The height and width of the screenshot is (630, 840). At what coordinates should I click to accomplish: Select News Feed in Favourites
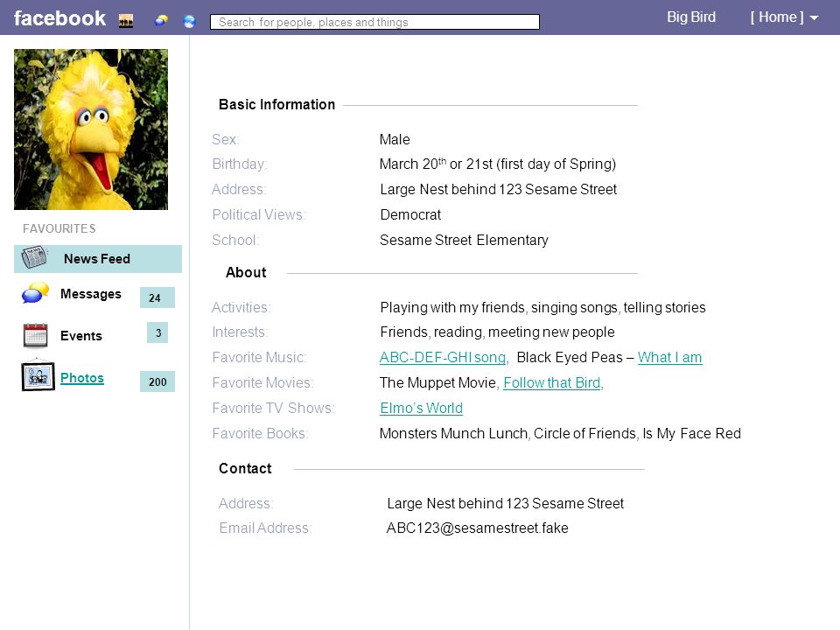(x=98, y=259)
